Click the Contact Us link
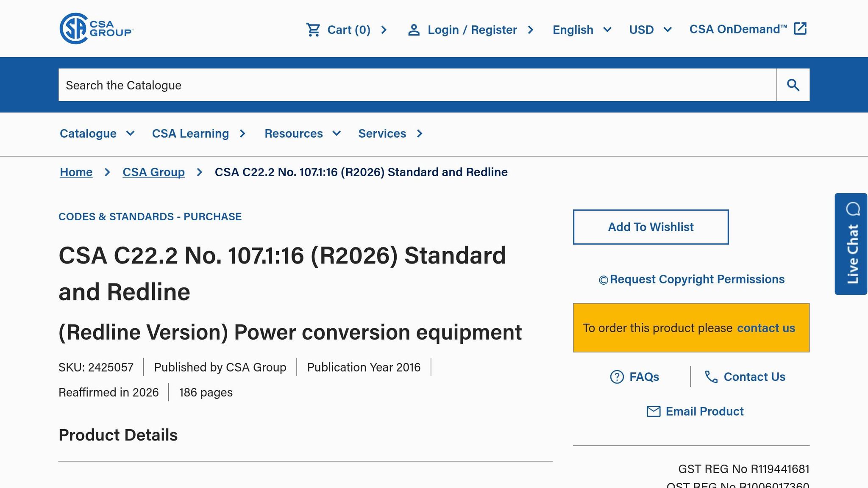868x488 pixels. coord(754,377)
